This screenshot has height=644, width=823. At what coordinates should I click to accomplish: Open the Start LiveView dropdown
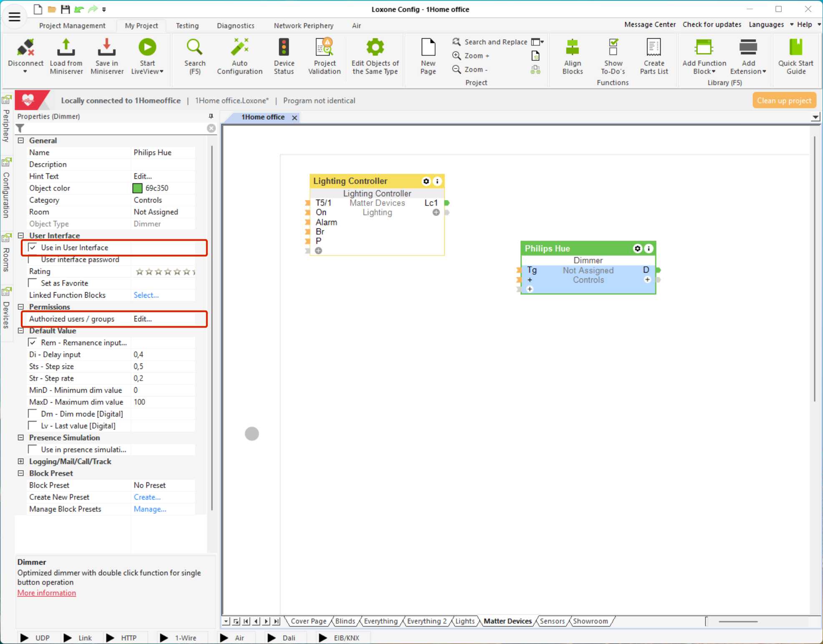pos(161,72)
